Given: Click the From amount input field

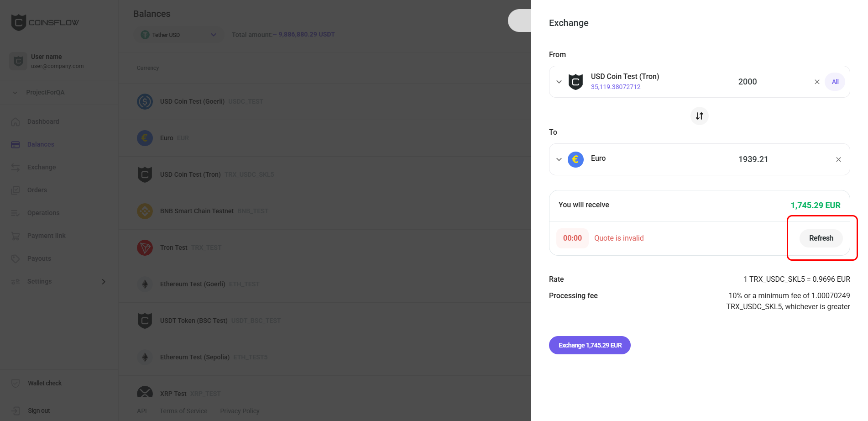Looking at the screenshot, I should coord(771,82).
